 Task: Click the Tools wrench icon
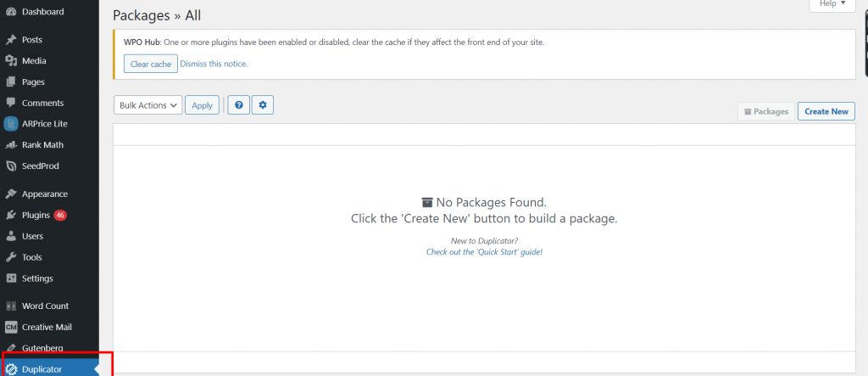coord(11,257)
